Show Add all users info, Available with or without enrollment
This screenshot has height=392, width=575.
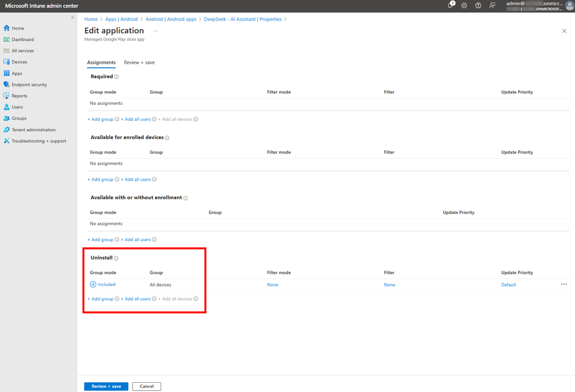[x=154, y=239]
